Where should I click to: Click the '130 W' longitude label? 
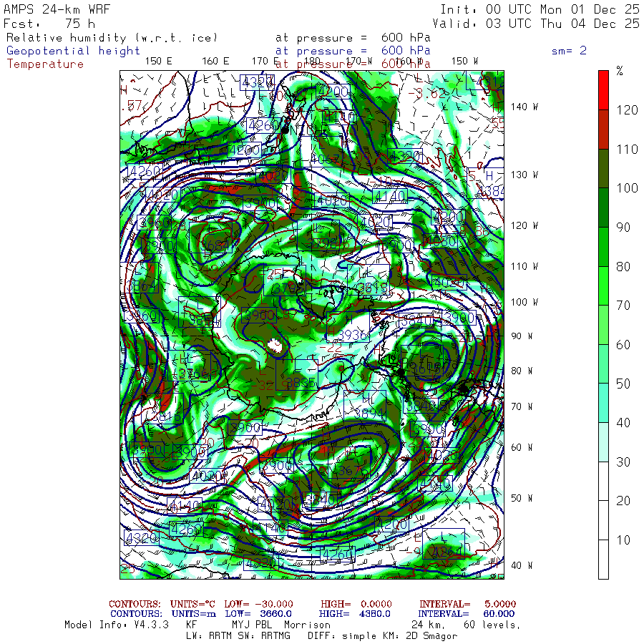coord(525,175)
